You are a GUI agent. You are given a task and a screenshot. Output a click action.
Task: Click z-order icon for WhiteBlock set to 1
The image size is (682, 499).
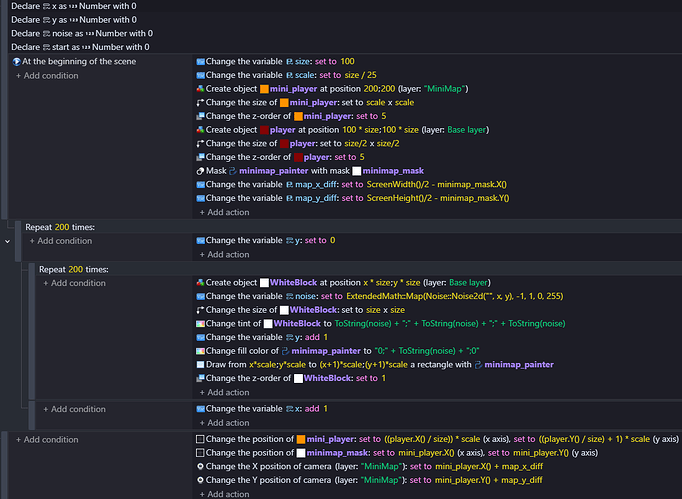pyautogui.click(x=201, y=378)
